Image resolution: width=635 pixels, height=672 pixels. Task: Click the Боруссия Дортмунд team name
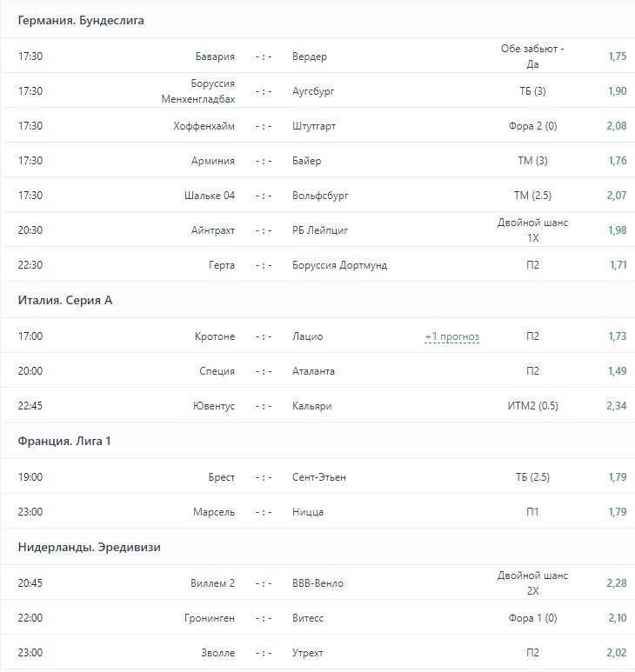point(340,265)
